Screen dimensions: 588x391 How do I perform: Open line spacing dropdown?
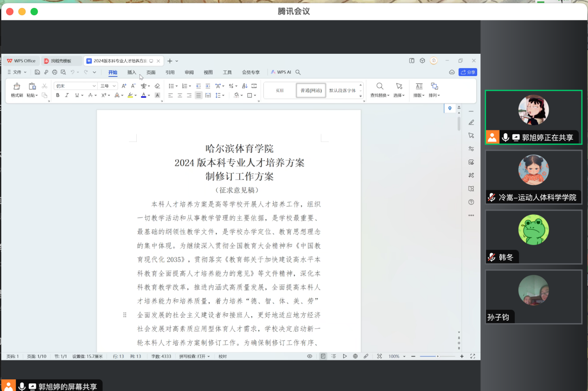coord(224,95)
